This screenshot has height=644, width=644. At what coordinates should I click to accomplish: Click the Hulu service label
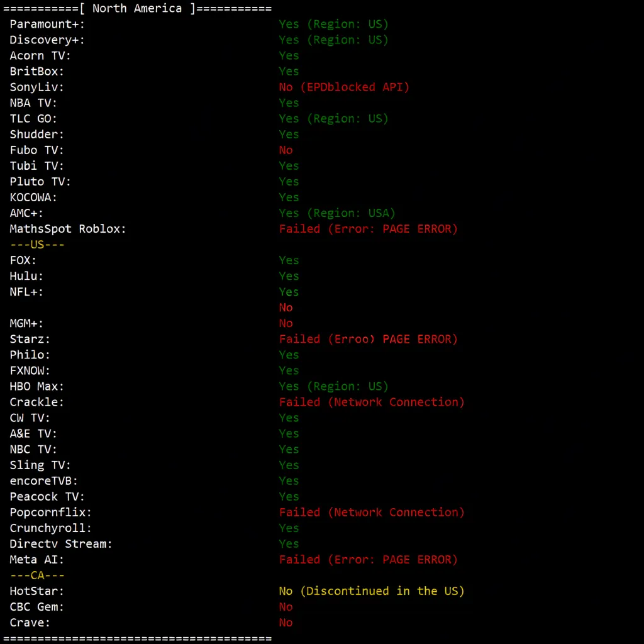tap(26, 275)
